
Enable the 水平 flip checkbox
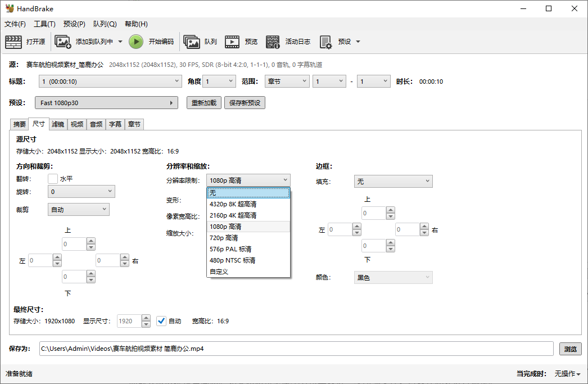pyautogui.click(x=53, y=179)
